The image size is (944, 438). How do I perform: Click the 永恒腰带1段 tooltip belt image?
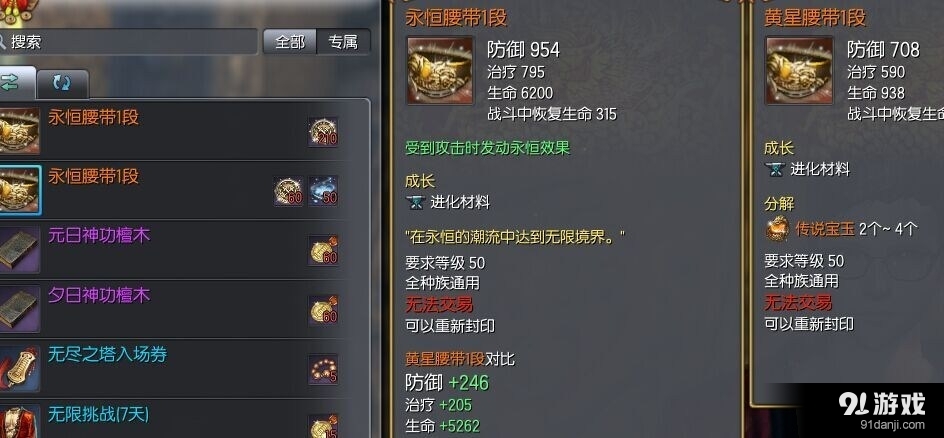click(x=440, y=71)
